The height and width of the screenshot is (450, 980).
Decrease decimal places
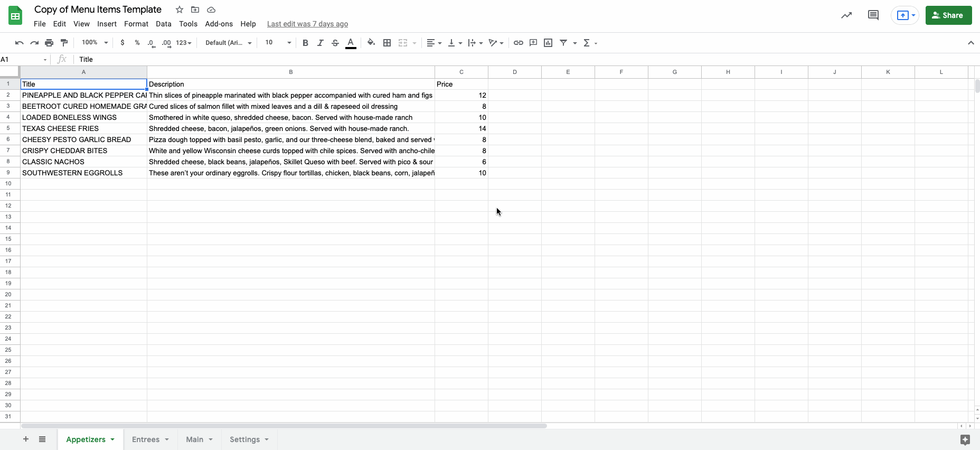152,43
